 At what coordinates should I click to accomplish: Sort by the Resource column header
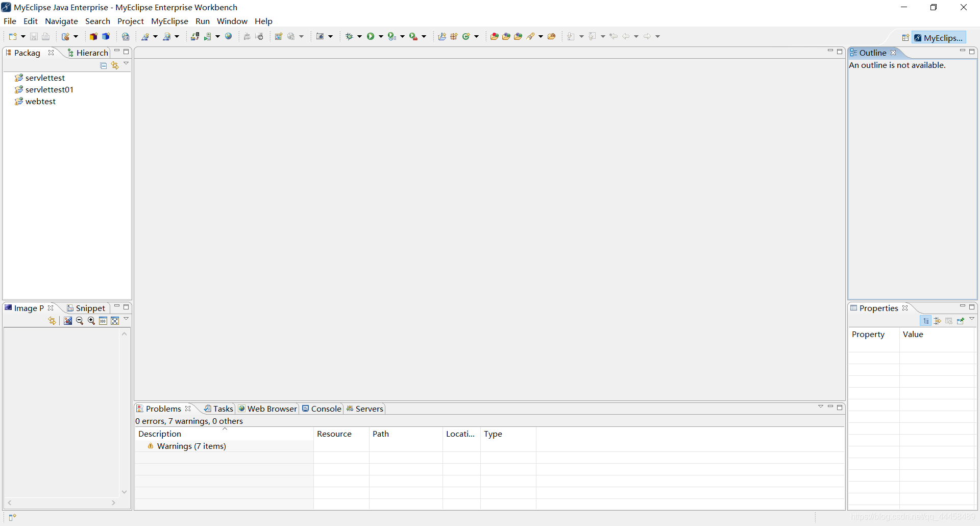click(341, 434)
